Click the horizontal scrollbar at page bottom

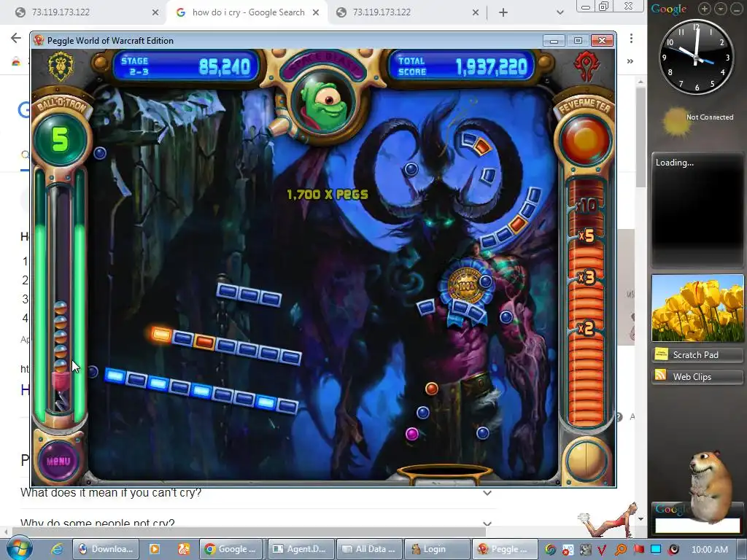(x=248, y=531)
